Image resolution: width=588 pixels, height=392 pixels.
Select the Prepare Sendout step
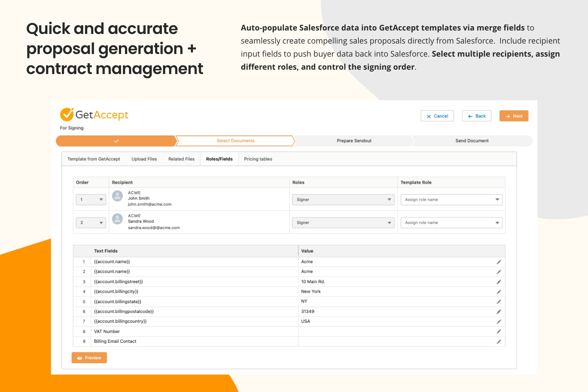click(354, 141)
